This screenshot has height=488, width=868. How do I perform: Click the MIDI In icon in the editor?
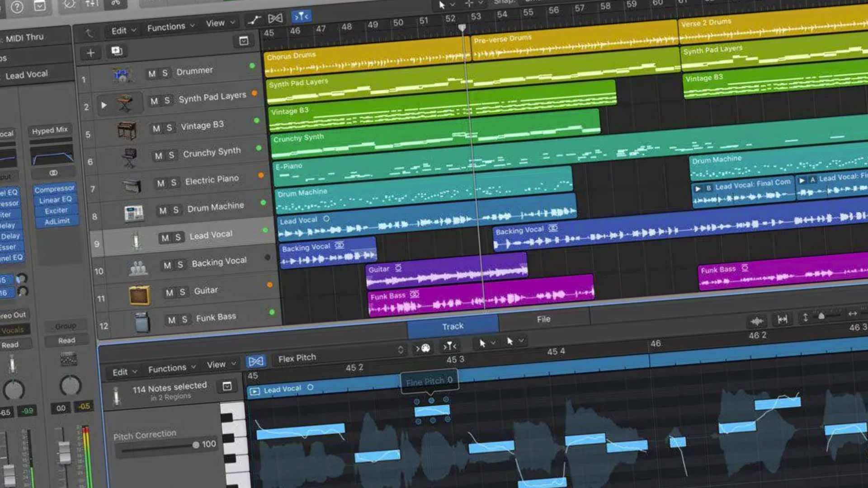point(424,348)
